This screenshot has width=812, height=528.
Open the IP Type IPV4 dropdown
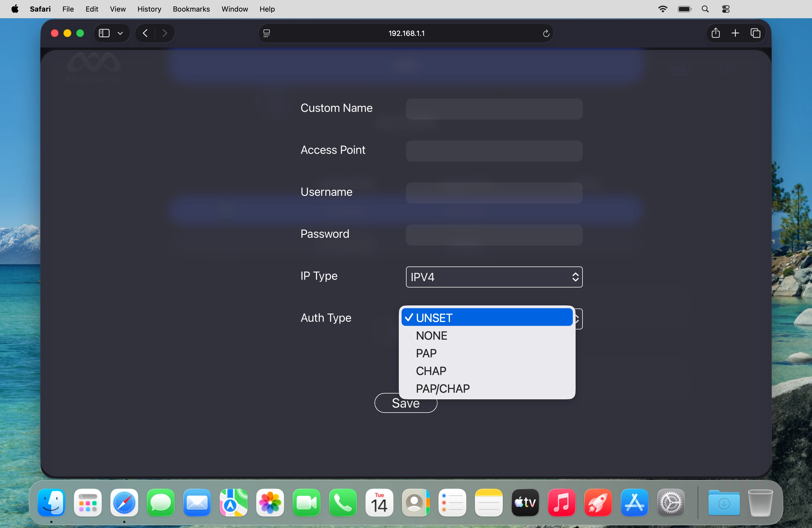point(494,277)
